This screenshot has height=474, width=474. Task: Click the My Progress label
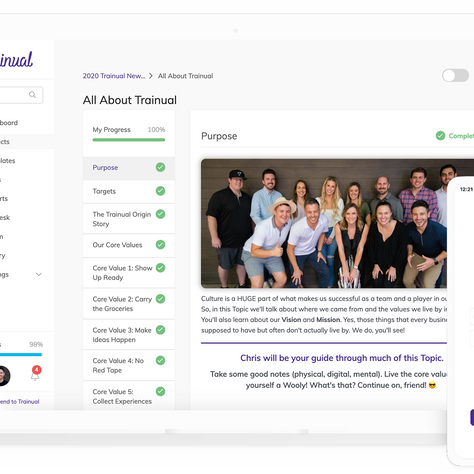111,130
